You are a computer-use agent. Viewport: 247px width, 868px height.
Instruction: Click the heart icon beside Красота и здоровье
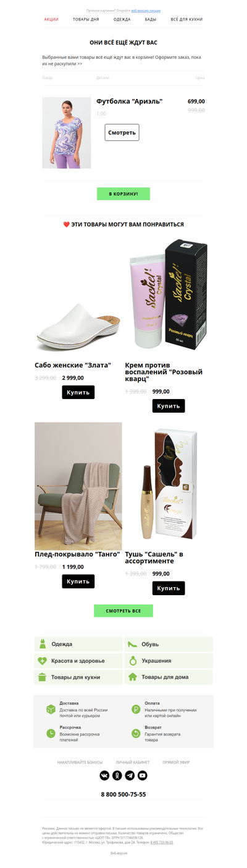(43, 661)
